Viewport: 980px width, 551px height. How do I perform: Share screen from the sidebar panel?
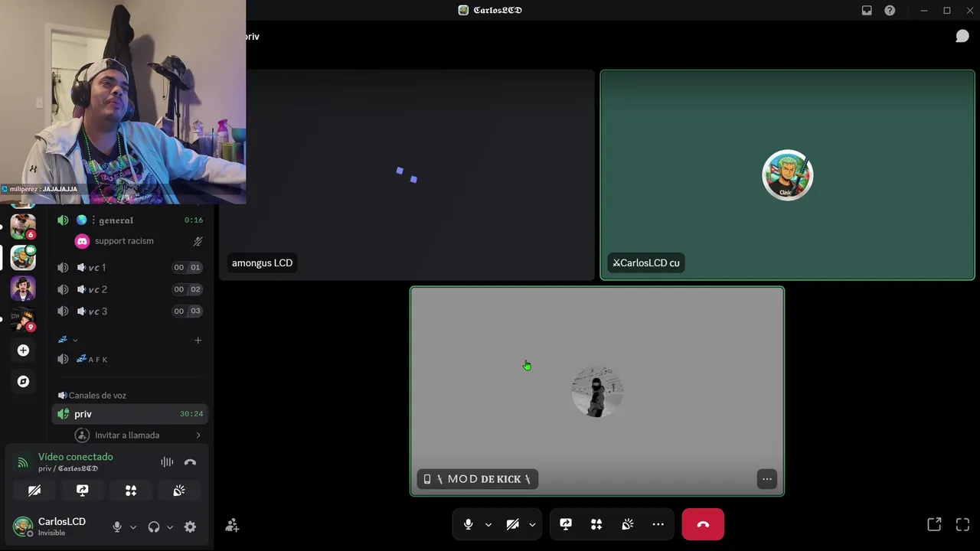click(83, 491)
